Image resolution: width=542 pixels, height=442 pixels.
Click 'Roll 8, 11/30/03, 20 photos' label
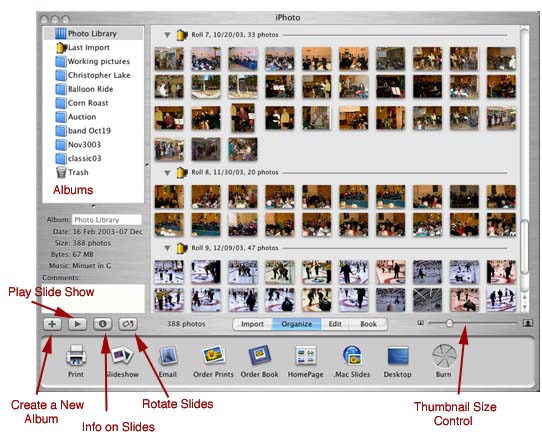point(235,172)
